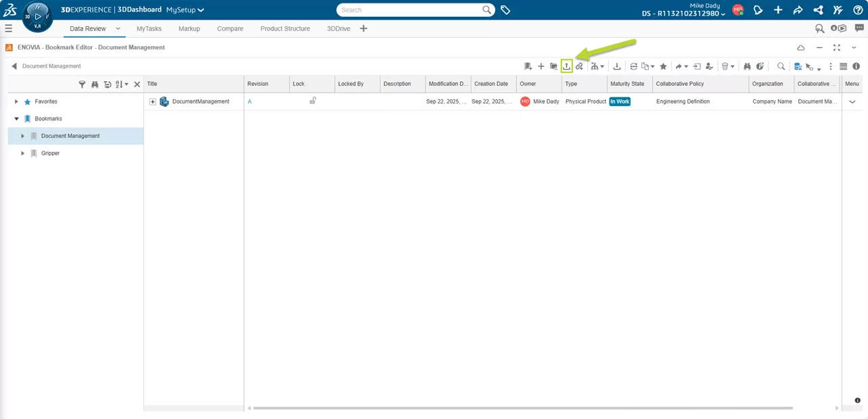
Task: Toggle the lock on the DocumentManagement row
Action: pyautogui.click(x=313, y=100)
